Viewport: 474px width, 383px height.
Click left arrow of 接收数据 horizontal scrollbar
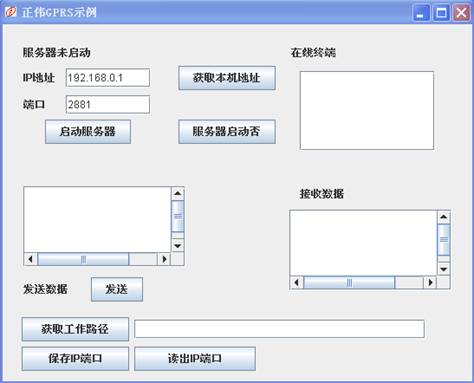coord(297,282)
